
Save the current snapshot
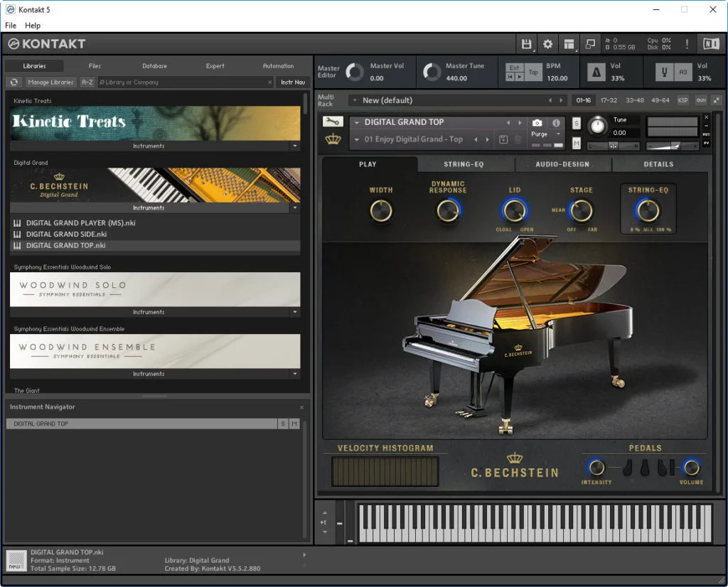[503, 139]
